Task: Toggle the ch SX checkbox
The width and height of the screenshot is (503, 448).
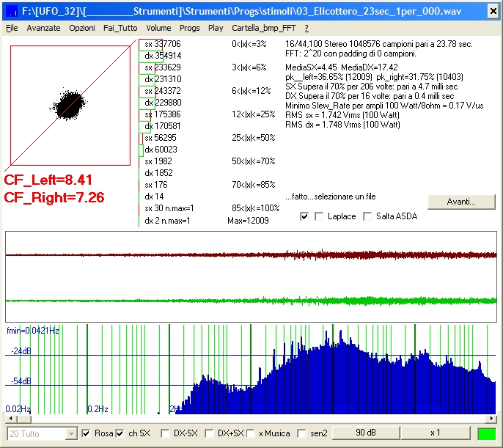Action: (120, 433)
